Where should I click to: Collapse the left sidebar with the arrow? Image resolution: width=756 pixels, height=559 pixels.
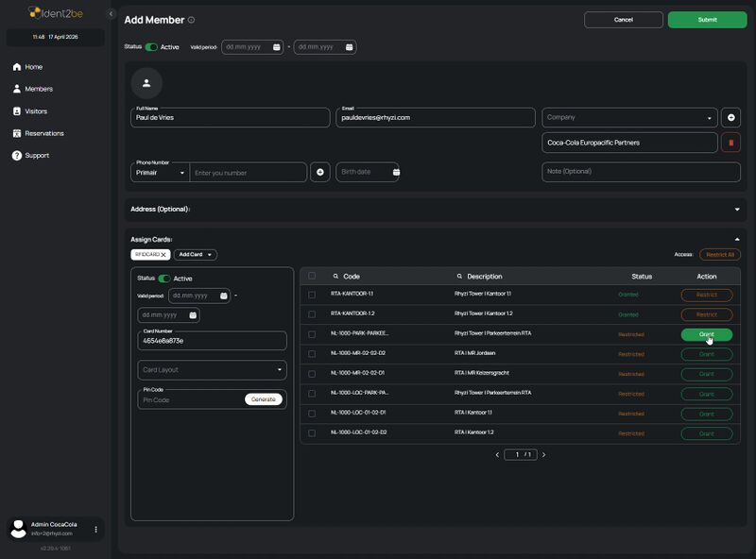click(111, 14)
